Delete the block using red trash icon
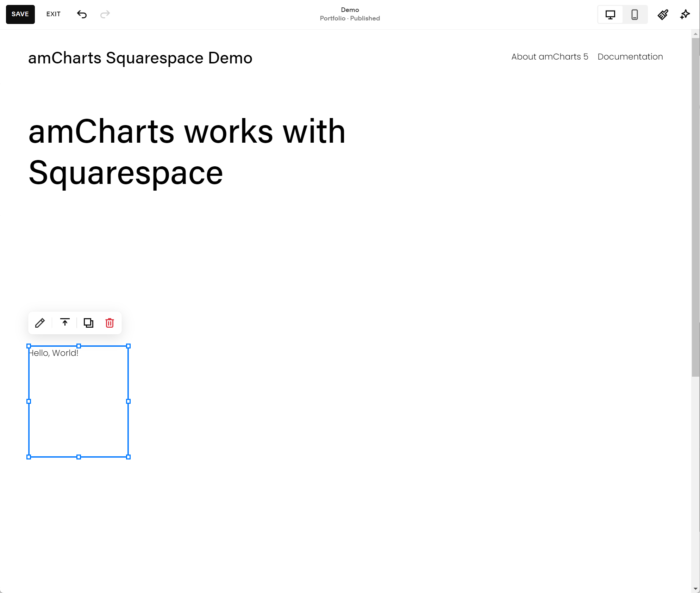Image resolution: width=700 pixels, height=593 pixels. point(110,323)
